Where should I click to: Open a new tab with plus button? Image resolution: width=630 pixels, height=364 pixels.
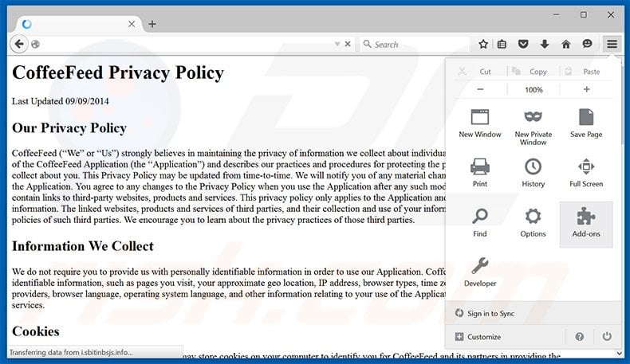point(152,24)
